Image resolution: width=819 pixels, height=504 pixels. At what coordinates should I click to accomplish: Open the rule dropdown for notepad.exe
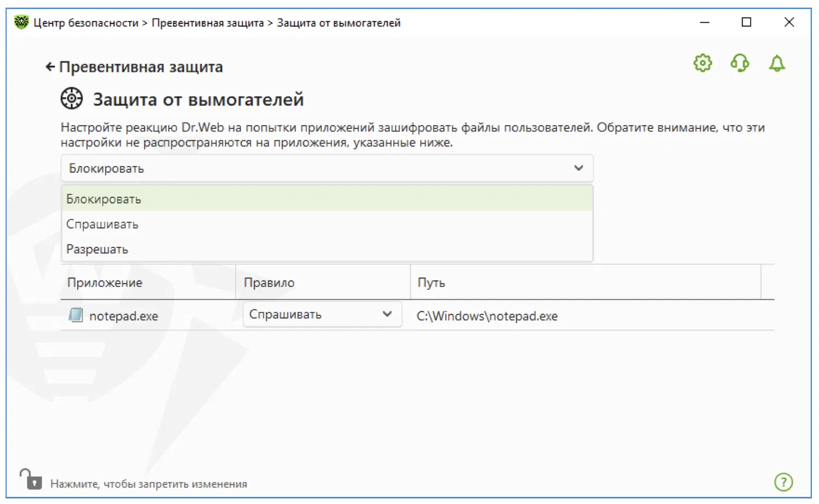(322, 315)
